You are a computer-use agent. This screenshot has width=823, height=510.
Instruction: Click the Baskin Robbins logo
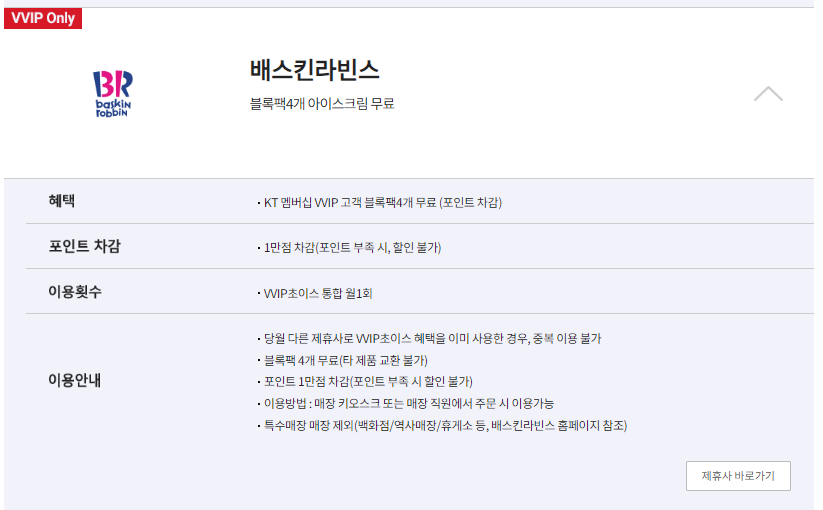113,93
